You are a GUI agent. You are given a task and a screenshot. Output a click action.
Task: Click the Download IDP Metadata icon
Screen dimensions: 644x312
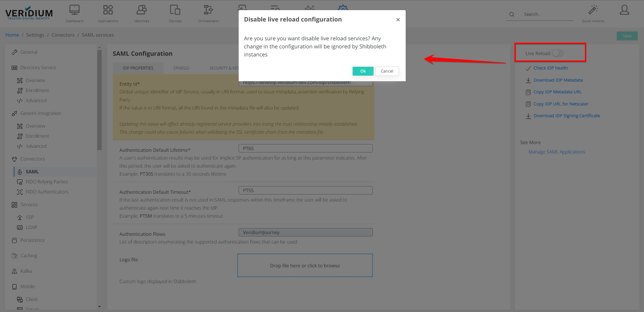(528, 80)
